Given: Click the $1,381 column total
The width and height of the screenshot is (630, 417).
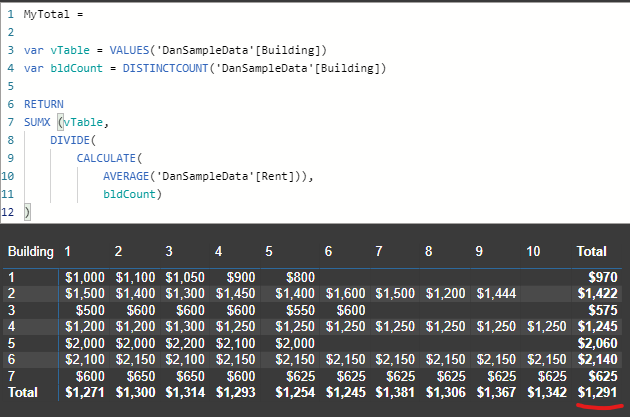Looking at the screenshot, I should (x=395, y=392).
